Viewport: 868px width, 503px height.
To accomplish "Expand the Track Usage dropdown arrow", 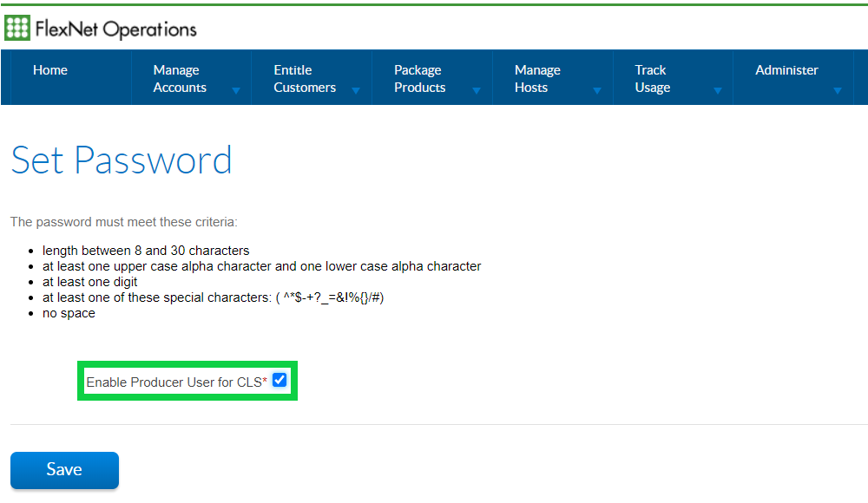I will (718, 91).
